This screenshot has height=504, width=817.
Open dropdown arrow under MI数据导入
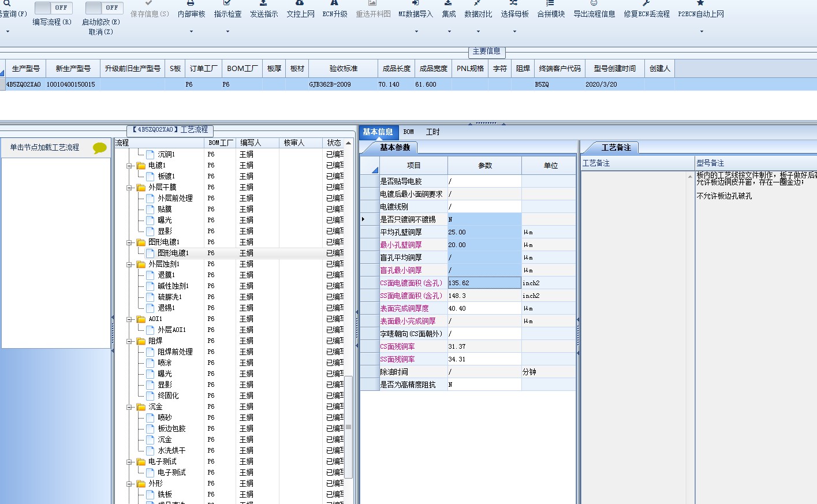[x=416, y=31]
